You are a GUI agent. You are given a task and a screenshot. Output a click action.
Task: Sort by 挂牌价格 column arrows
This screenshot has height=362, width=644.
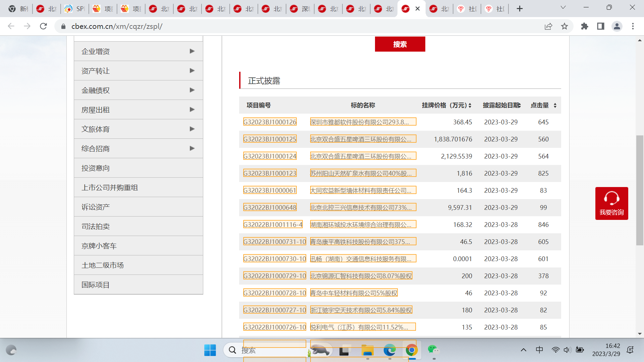[x=470, y=106]
